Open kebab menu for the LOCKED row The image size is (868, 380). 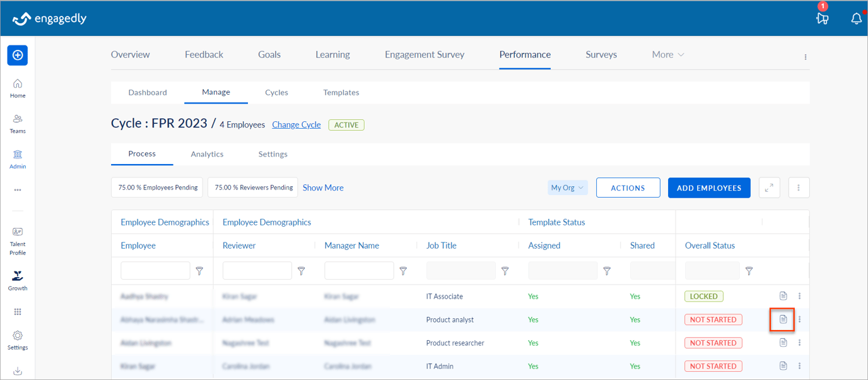[x=799, y=296]
